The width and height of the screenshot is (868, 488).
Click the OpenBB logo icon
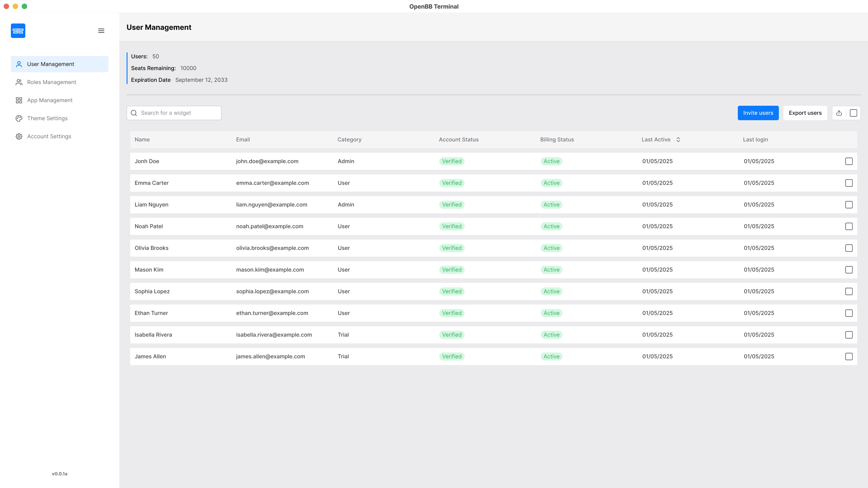(18, 31)
